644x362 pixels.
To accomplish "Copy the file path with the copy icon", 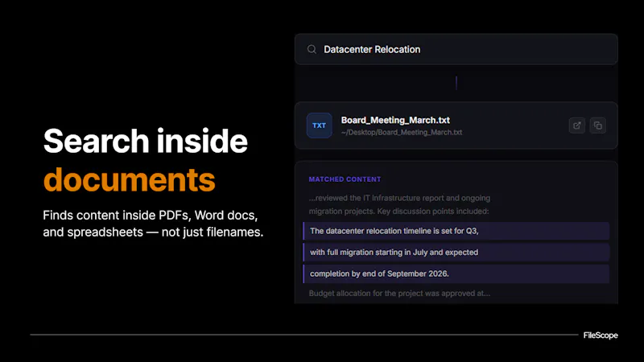I will click(x=597, y=125).
